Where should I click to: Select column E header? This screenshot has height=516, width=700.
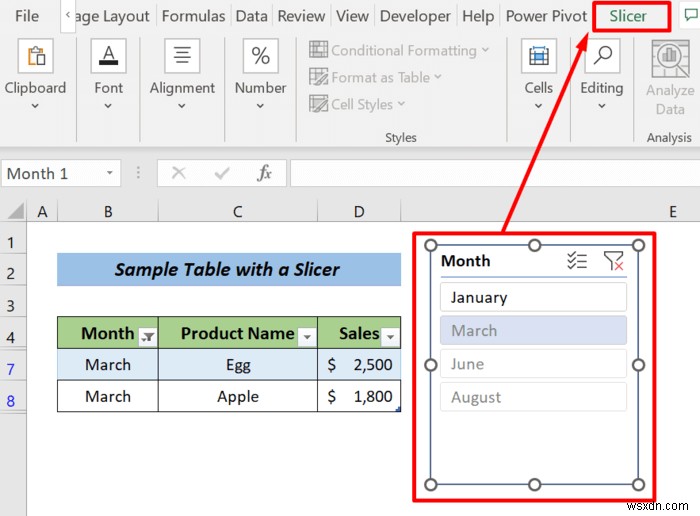(672, 211)
